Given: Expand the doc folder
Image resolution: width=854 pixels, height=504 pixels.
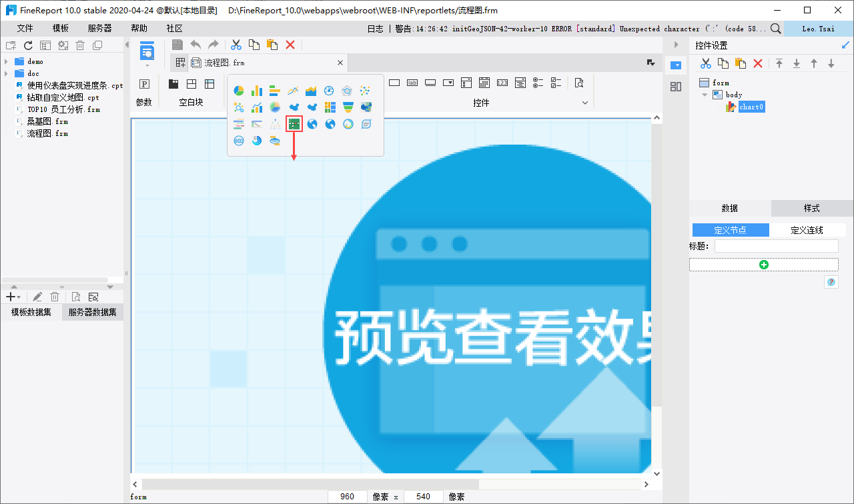Looking at the screenshot, I should [x=6, y=73].
